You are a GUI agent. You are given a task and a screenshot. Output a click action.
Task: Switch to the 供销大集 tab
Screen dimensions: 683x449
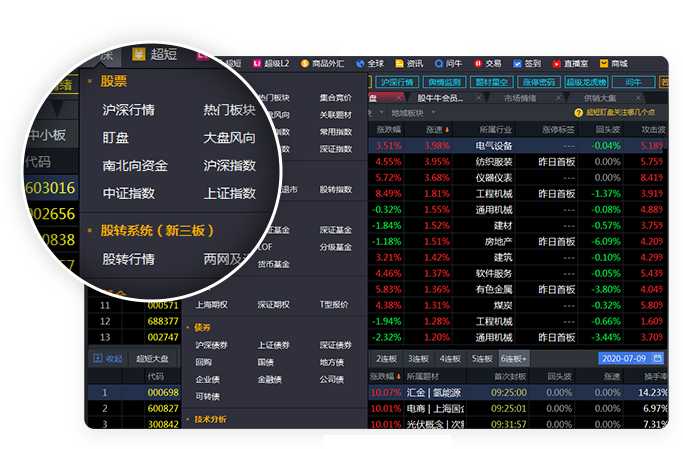coord(600,98)
